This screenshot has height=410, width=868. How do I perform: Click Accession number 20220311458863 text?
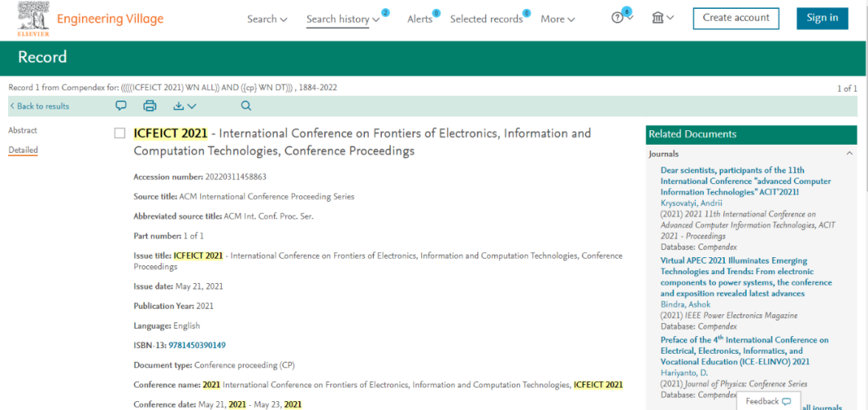click(x=200, y=177)
